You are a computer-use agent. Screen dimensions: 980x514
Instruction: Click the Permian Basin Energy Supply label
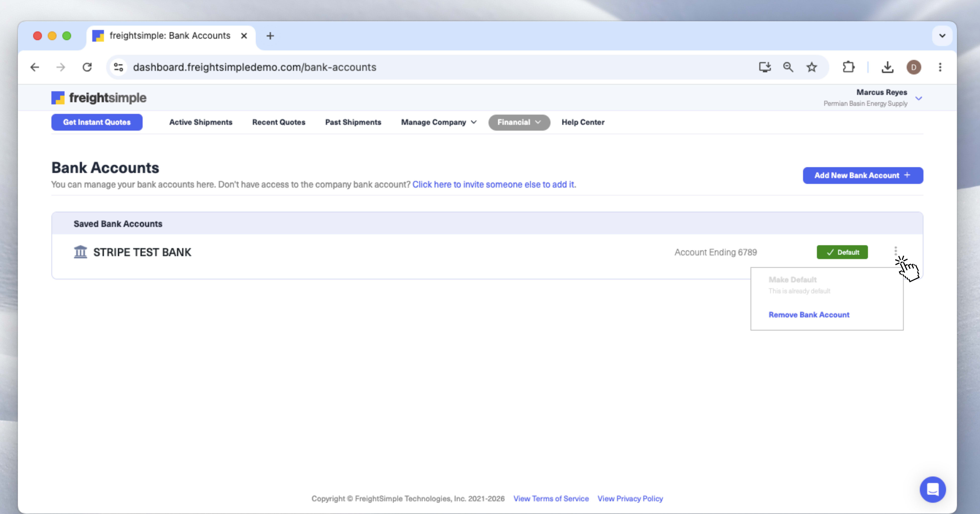click(x=865, y=103)
